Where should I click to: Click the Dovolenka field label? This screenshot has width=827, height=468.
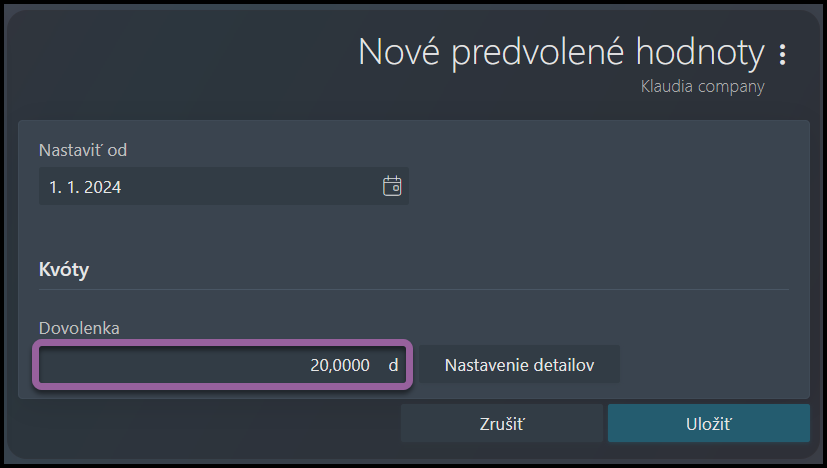[x=79, y=328]
